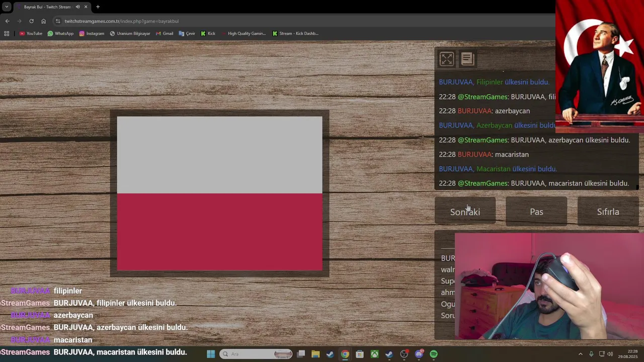Open the tab search dropdown

click(x=7, y=7)
